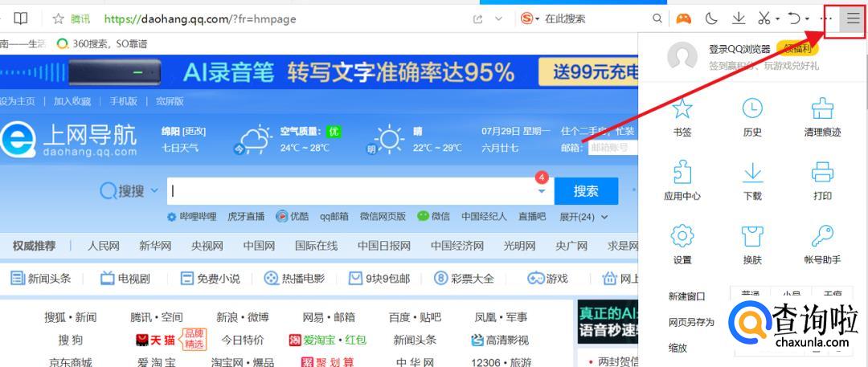This screenshot has width=868, height=367.
Task: Open Account helper (帐号助手) key icon
Action: tap(822, 236)
